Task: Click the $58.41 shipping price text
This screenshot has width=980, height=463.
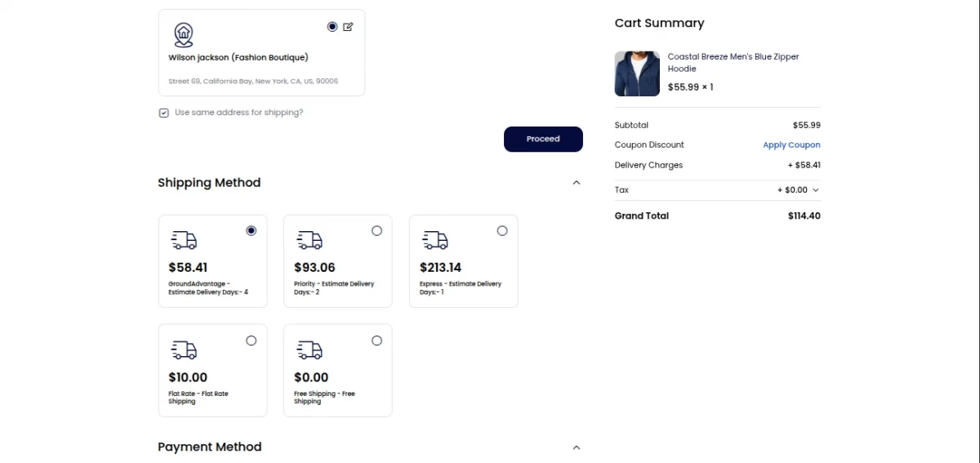Action: coord(188,268)
